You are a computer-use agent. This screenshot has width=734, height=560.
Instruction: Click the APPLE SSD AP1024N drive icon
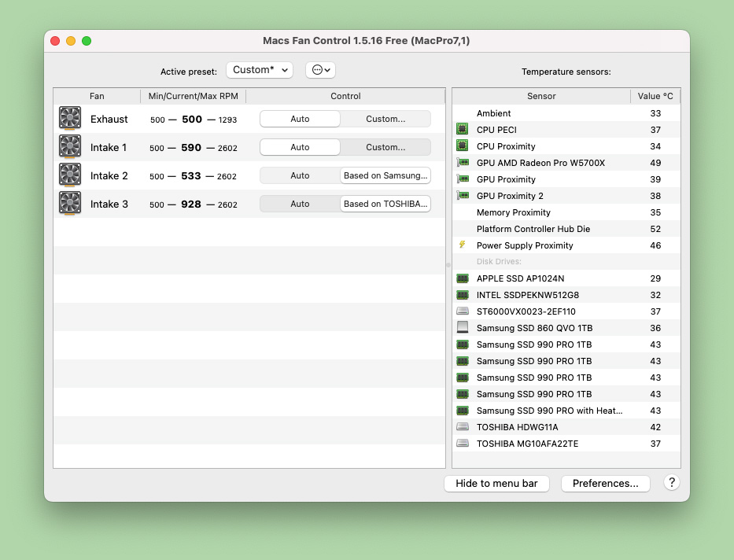point(463,278)
